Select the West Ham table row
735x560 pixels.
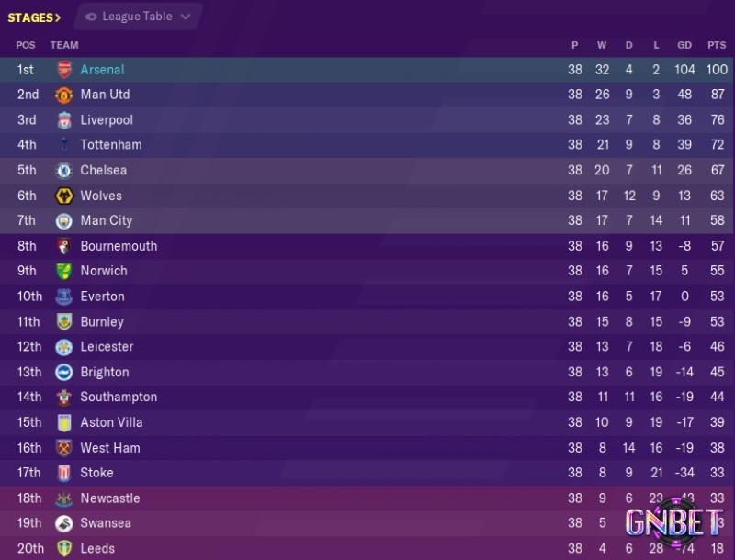coord(367,448)
